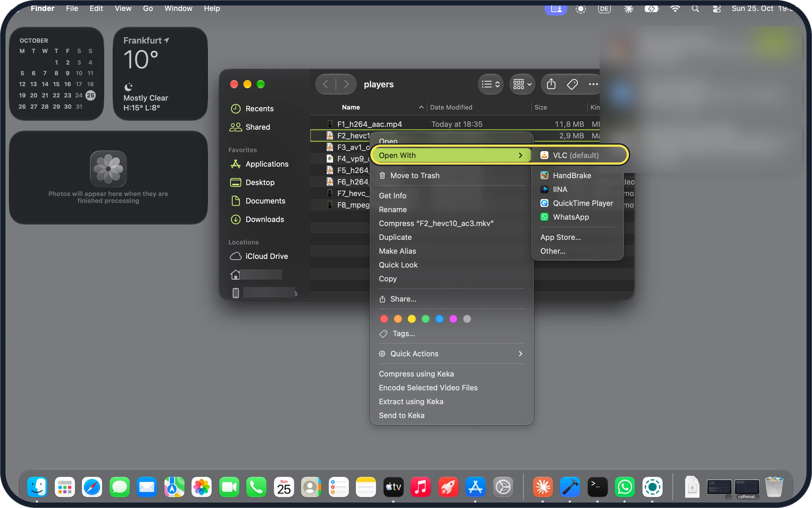Open Tags… from the context menu
This screenshot has height=508, width=812.
tap(451, 333)
